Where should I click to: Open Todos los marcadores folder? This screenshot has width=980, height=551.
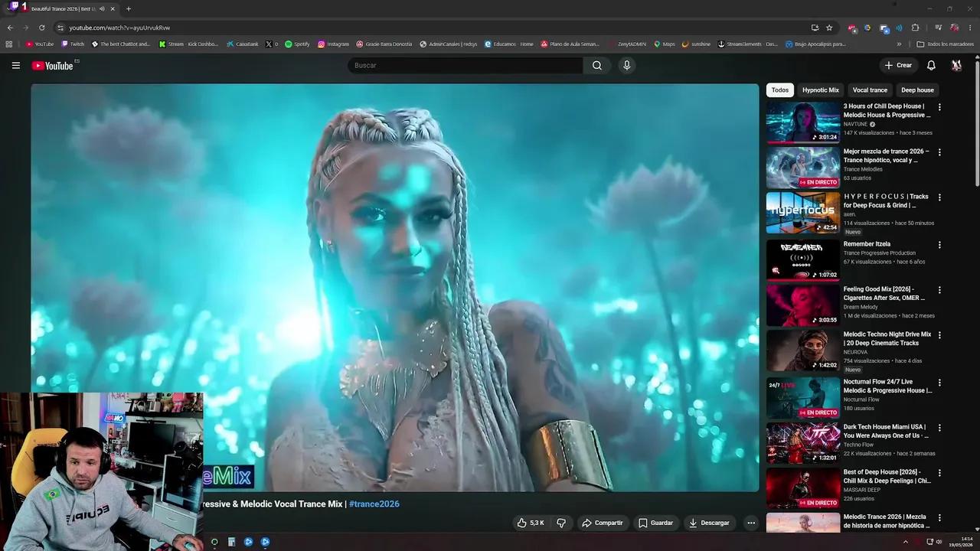pyautogui.click(x=946, y=44)
